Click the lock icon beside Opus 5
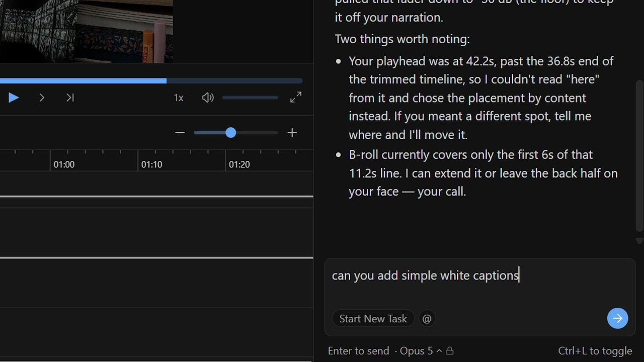The image size is (644, 362). pos(450,351)
